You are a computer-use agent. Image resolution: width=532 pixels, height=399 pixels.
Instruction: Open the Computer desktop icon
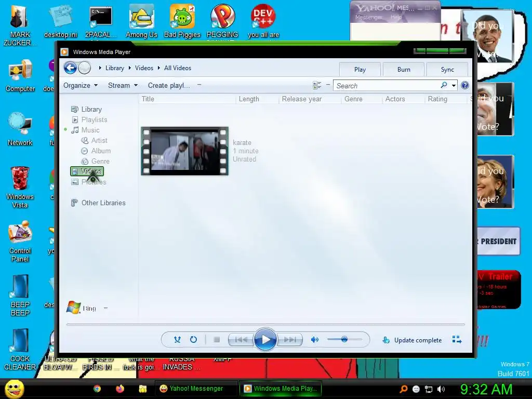tap(20, 76)
